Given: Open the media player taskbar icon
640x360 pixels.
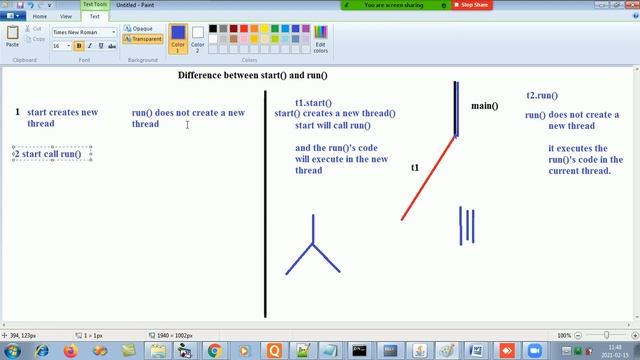Looking at the screenshot, I should (x=244, y=351).
